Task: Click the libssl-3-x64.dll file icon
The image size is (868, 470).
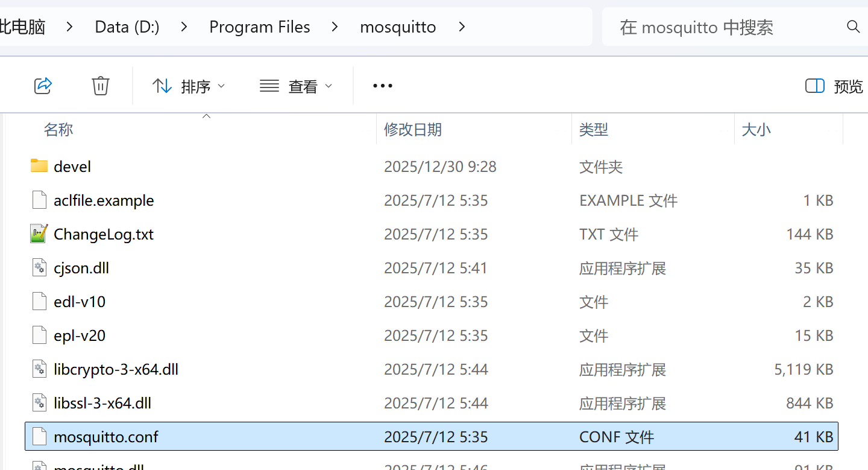Action: coord(39,402)
